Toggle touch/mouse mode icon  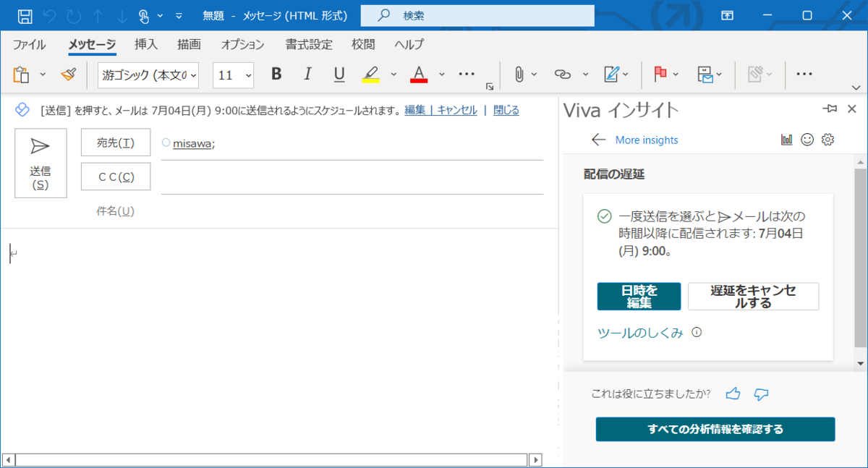pos(143,15)
